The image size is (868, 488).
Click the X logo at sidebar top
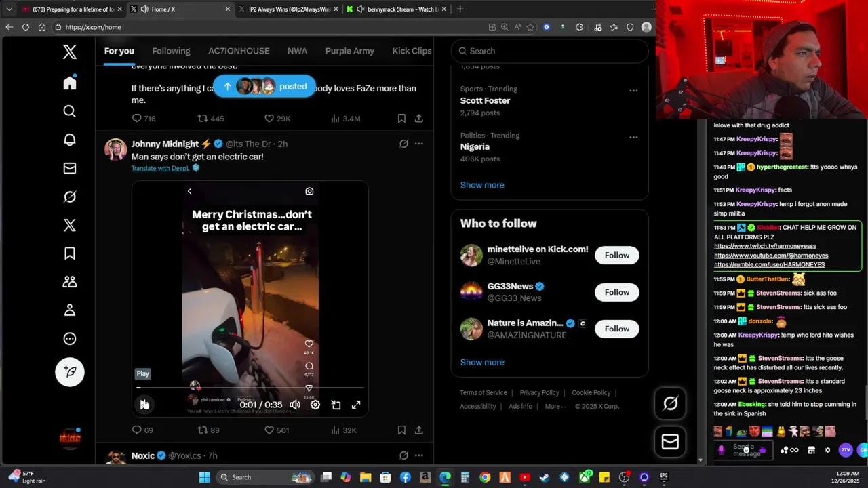(70, 52)
